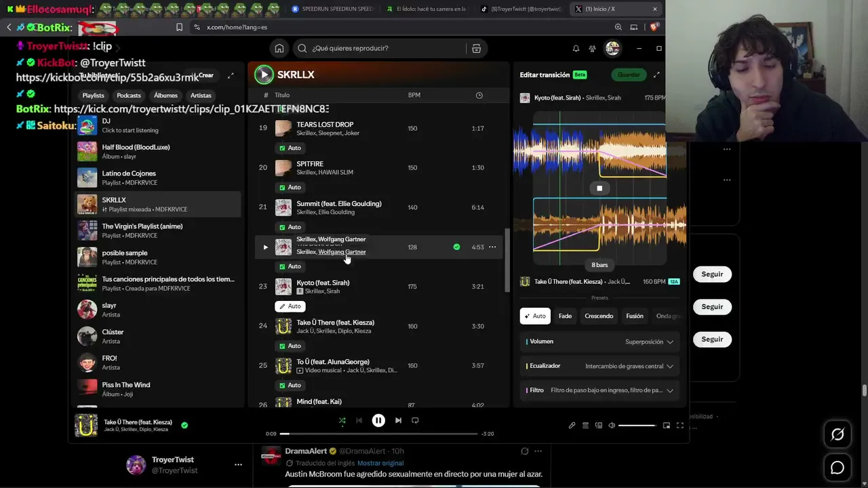The height and width of the screenshot is (488, 868).
Task: Toggle shuffle in the player bar
Action: coord(342,420)
